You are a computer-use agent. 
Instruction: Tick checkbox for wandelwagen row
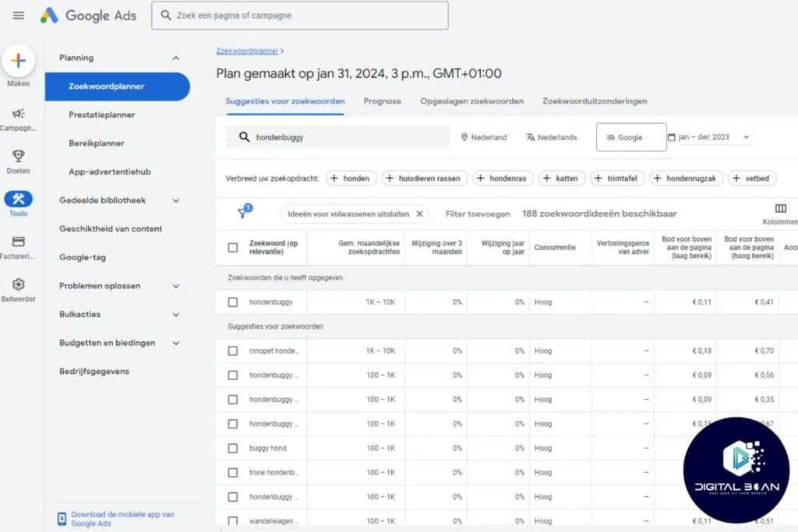pyautogui.click(x=232, y=521)
